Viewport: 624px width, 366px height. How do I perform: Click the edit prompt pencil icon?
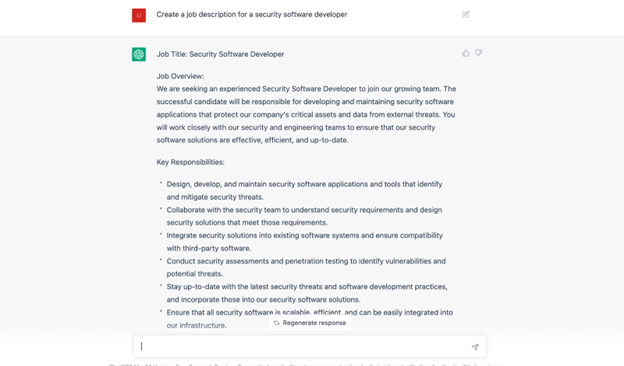point(465,15)
